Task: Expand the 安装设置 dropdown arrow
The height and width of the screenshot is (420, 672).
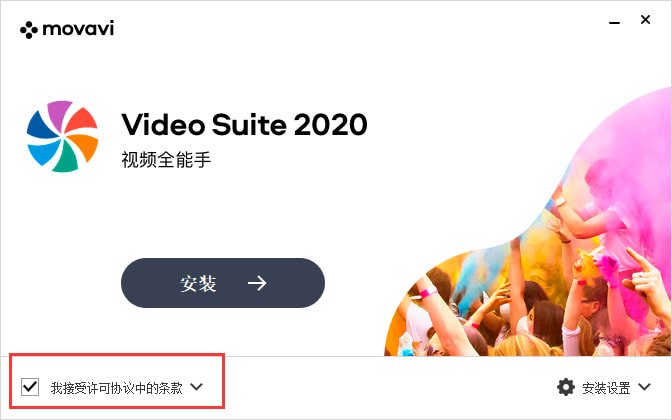Action: [644, 387]
